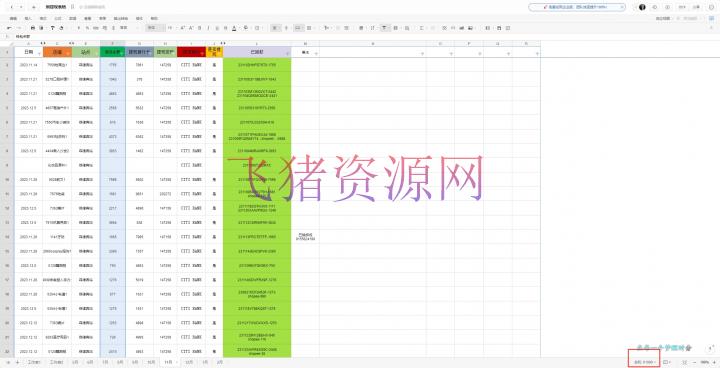Click the dark round avatar icon
720x368 pixels.
(x=642, y=7)
